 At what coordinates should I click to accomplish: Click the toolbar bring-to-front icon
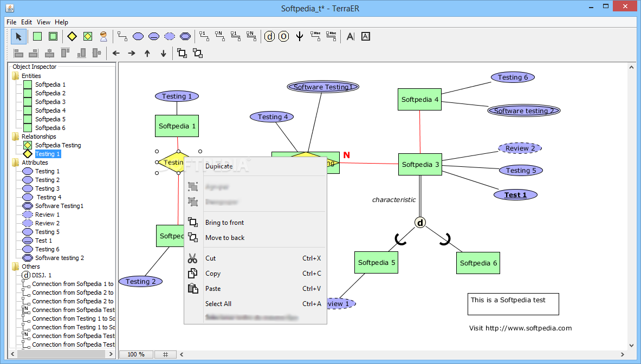click(x=182, y=53)
